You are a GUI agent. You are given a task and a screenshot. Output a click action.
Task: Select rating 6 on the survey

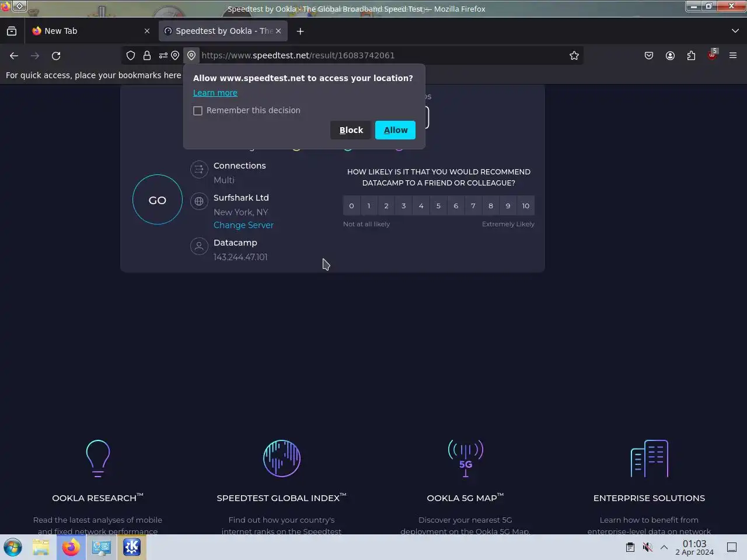(456, 206)
